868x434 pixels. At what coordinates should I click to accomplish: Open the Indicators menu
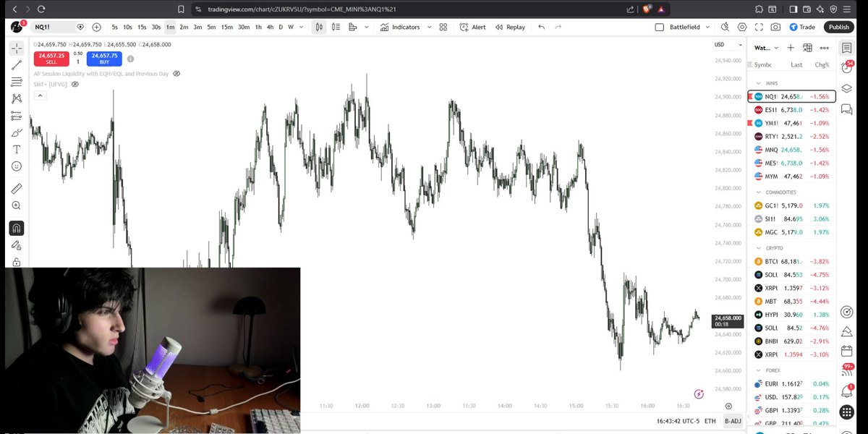[x=407, y=27]
